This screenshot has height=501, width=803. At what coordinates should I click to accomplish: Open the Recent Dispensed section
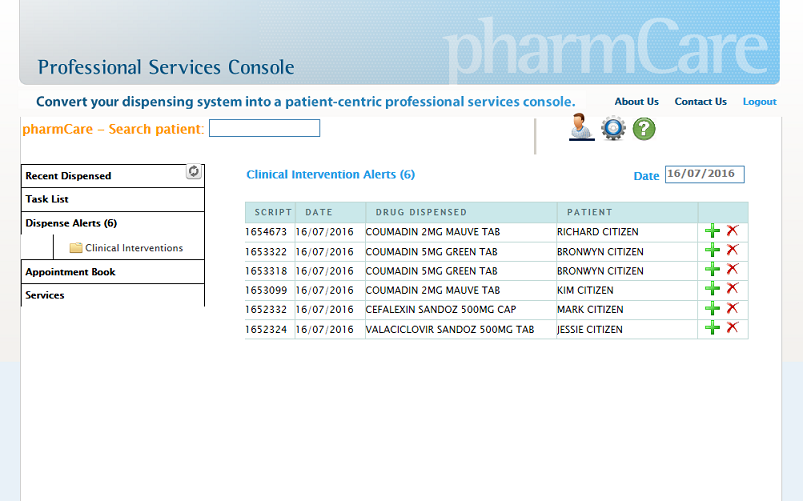point(68,176)
